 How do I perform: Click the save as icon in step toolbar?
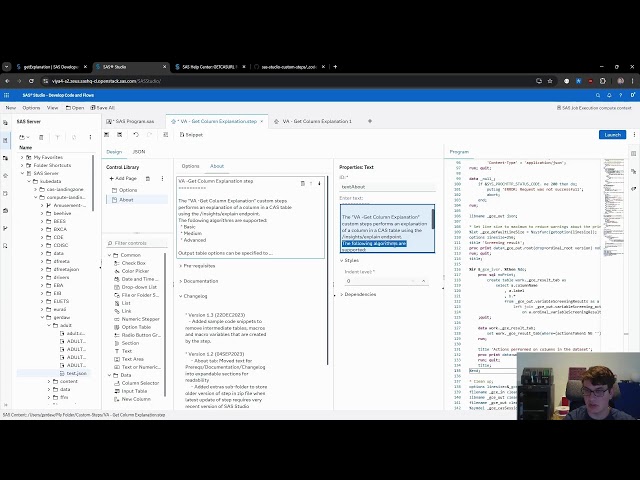(x=120, y=135)
